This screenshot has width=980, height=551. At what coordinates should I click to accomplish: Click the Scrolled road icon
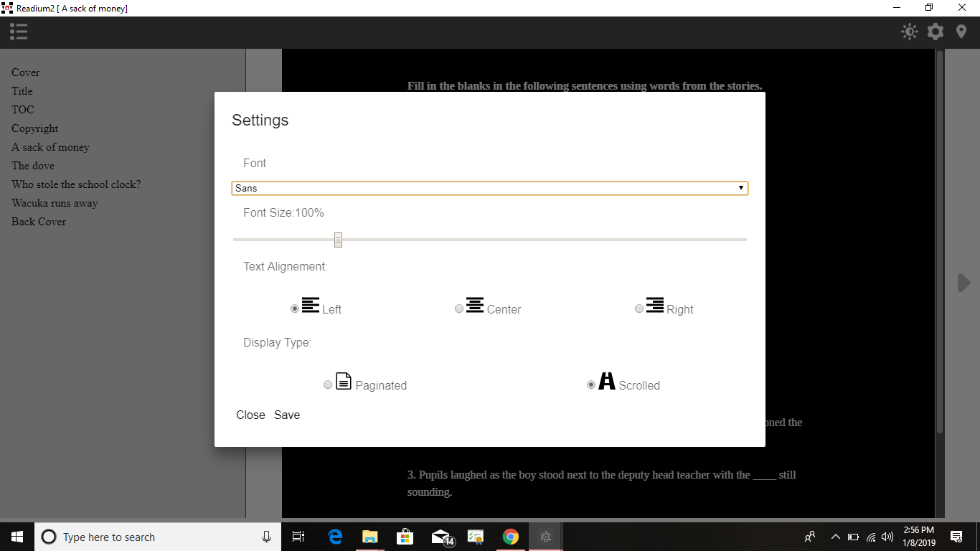click(607, 381)
